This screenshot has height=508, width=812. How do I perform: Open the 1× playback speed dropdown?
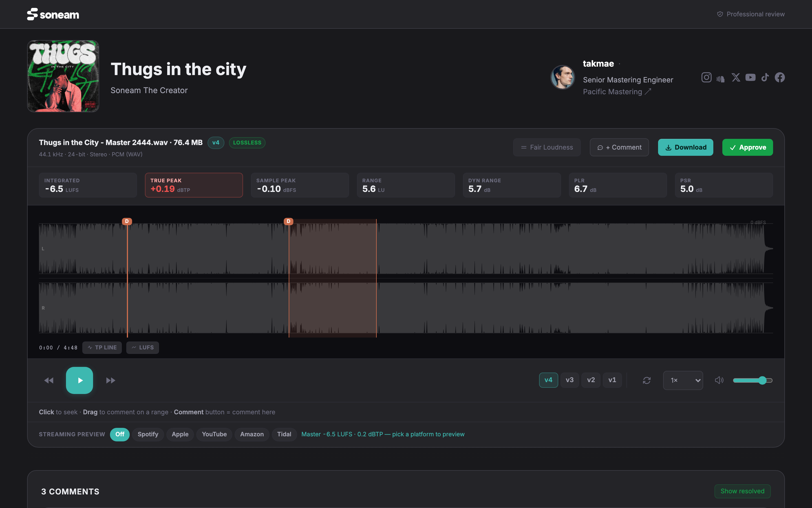[683, 380]
